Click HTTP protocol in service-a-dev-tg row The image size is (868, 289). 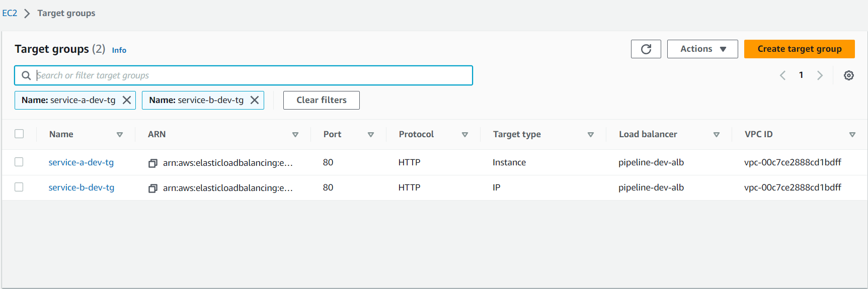click(409, 162)
